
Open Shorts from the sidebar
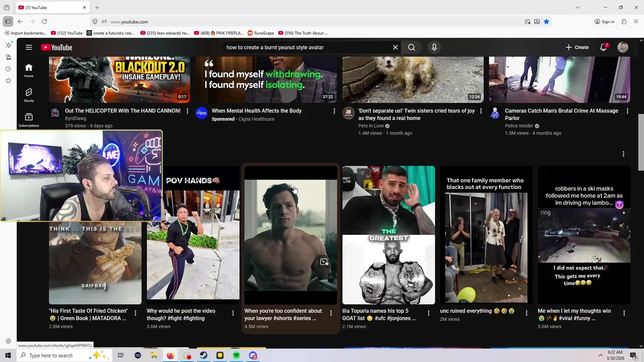click(x=29, y=95)
